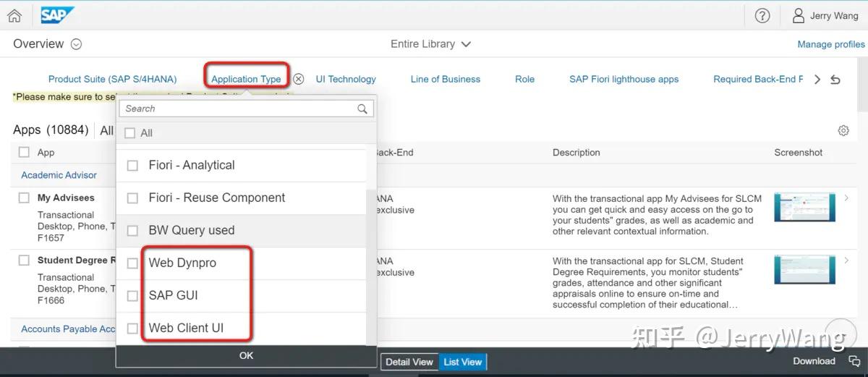Image resolution: width=868 pixels, height=377 pixels.
Task: Click the F1657 app ID text
Action: click(x=51, y=237)
